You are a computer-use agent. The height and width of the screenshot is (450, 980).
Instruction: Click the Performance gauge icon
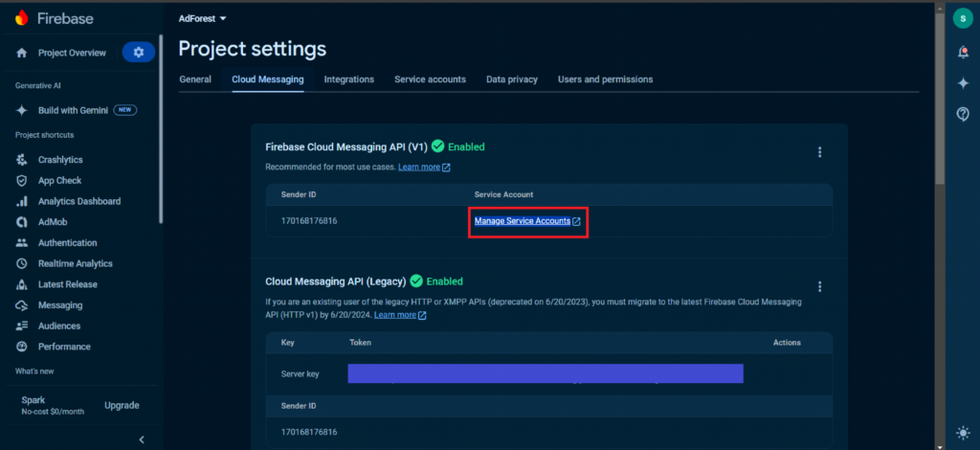coord(22,347)
